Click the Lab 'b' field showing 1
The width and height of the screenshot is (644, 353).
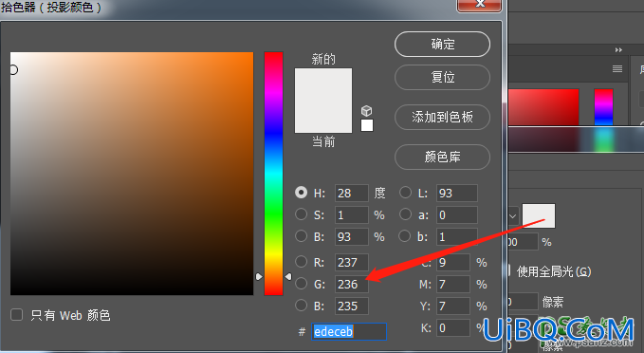[457, 236]
